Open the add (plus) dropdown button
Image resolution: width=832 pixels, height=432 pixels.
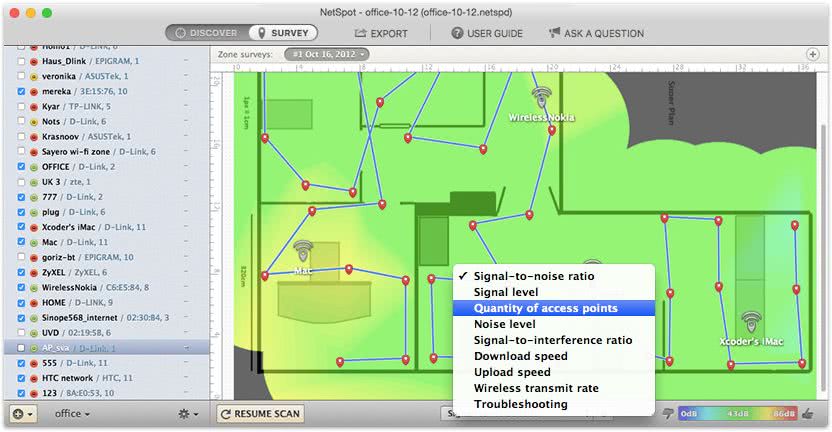pyautogui.click(x=23, y=414)
